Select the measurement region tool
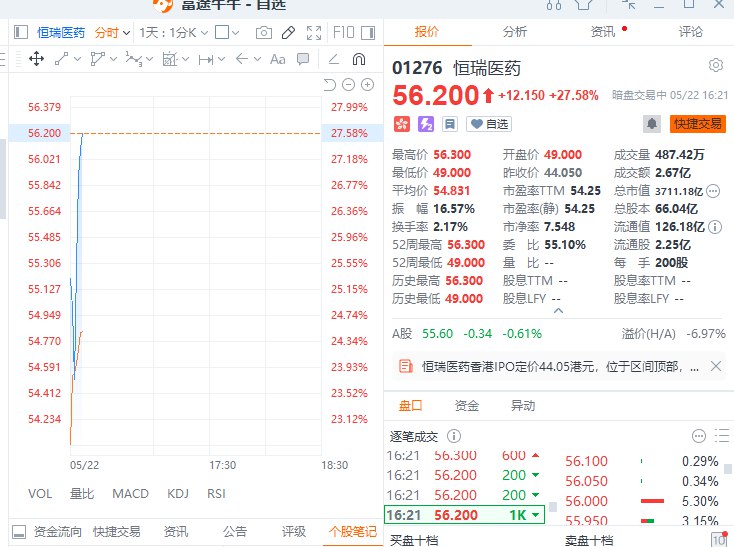The width and height of the screenshot is (734, 547). coord(169,59)
